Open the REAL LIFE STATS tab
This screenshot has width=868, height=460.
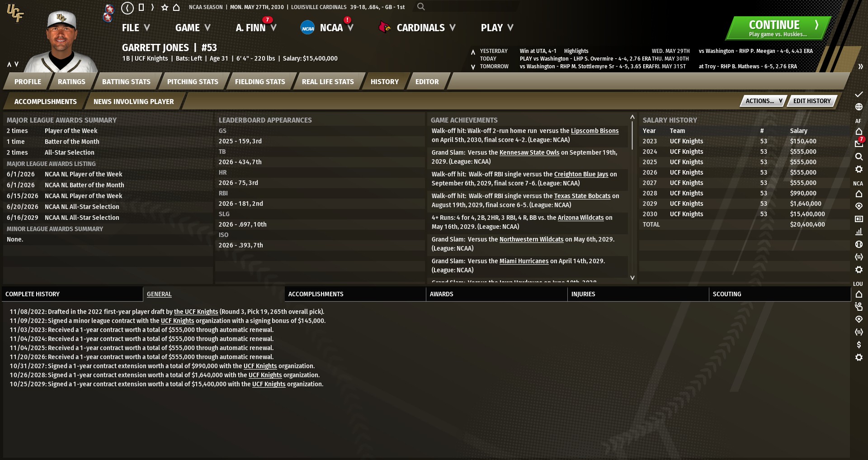[328, 81]
